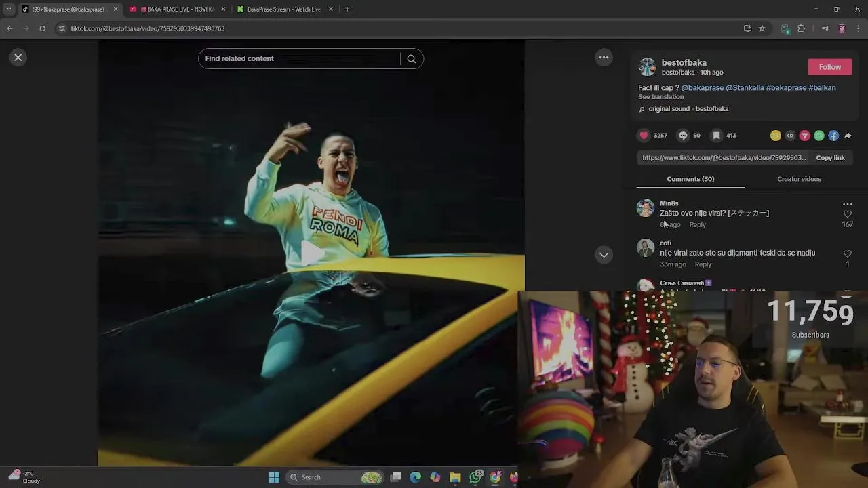The image size is (868, 488).
Task: Like the Min8s comment
Action: 847,214
